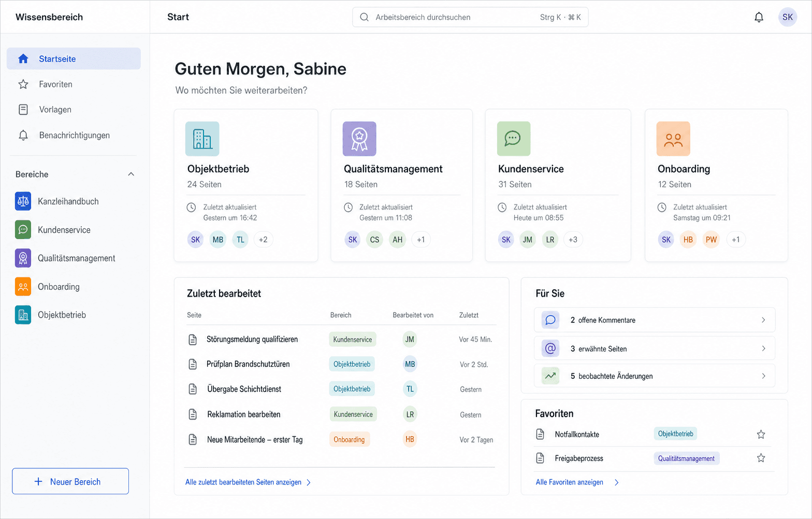This screenshot has width=812, height=519.
Task: Select Benachrichtigungen in the sidebar menu
Action: (x=74, y=135)
